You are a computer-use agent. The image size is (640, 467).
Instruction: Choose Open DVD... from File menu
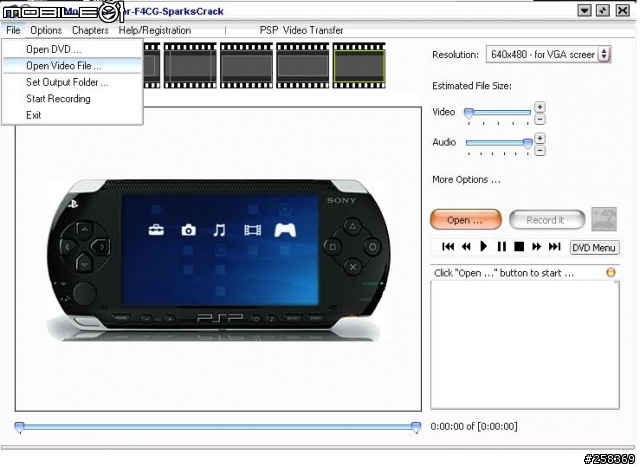pos(72,49)
